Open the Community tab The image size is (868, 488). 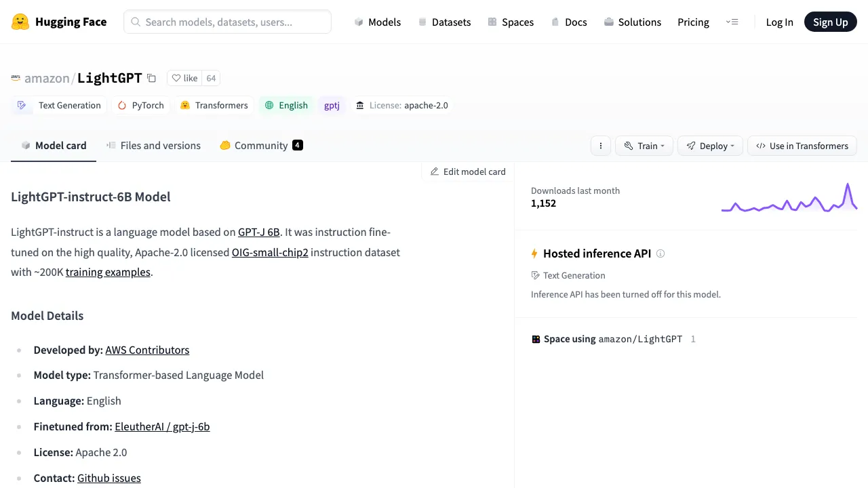pyautogui.click(x=261, y=145)
